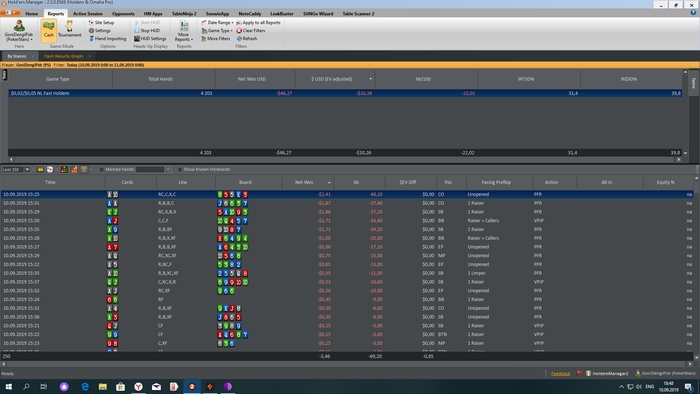Open the Help icon in the ribbon
The width and height of the screenshot is (700, 394).
point(693,13)
